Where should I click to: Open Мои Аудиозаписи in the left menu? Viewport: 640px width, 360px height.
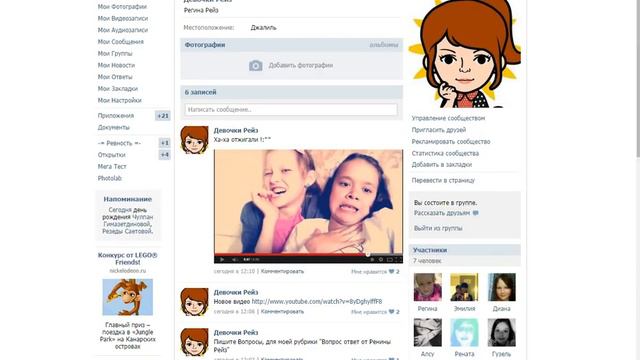(x=123, y=30)
